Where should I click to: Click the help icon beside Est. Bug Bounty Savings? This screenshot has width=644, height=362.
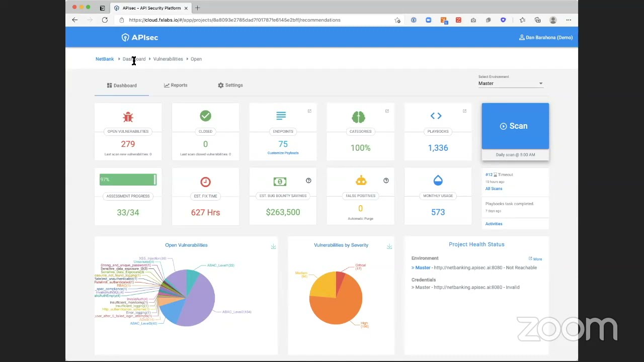click(308, 180)
